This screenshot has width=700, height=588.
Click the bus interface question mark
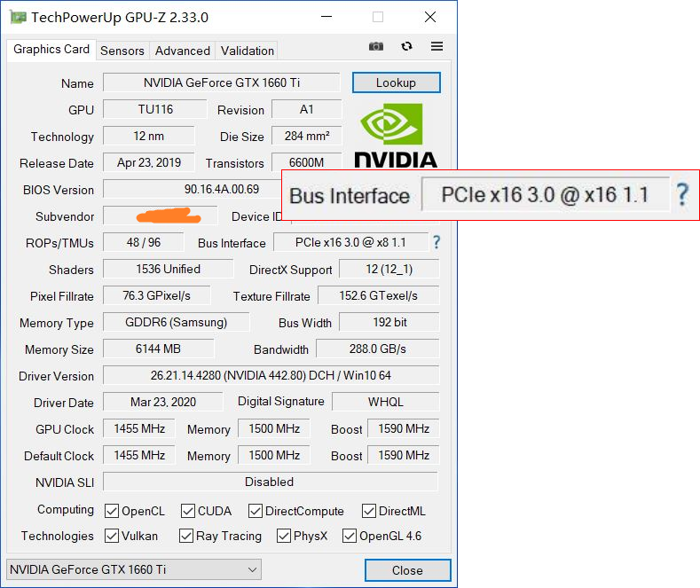pyautogui.click(x=437, y=242)
